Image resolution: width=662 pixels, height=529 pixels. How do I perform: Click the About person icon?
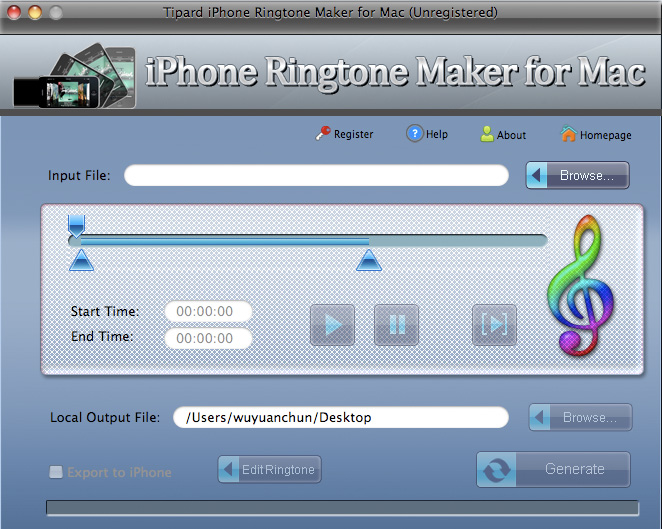tap(487, 134)
